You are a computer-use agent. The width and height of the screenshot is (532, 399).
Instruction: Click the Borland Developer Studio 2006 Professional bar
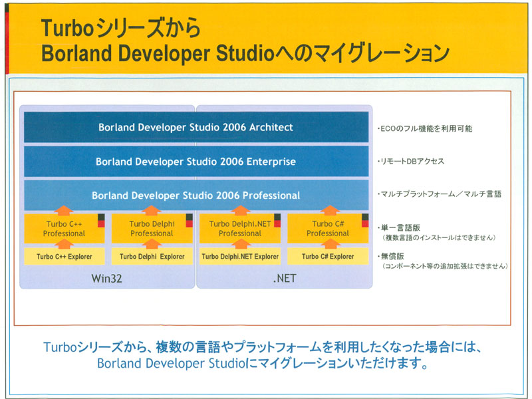click(196, 195)
